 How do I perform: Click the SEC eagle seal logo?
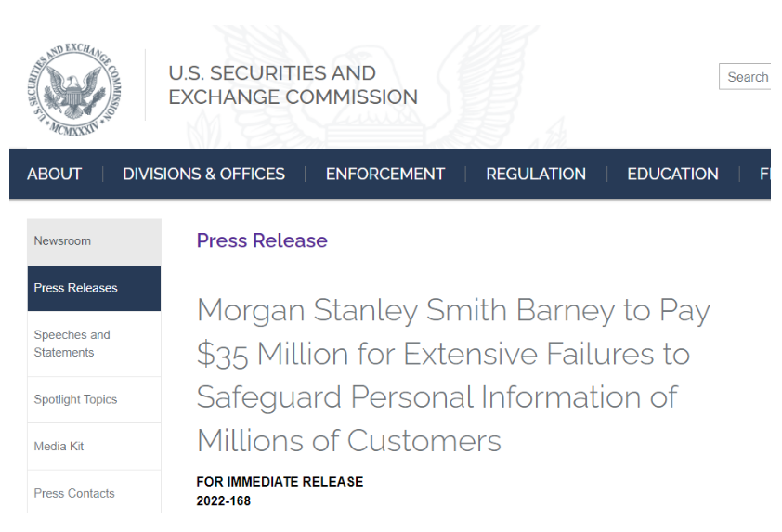click(73, 89)
